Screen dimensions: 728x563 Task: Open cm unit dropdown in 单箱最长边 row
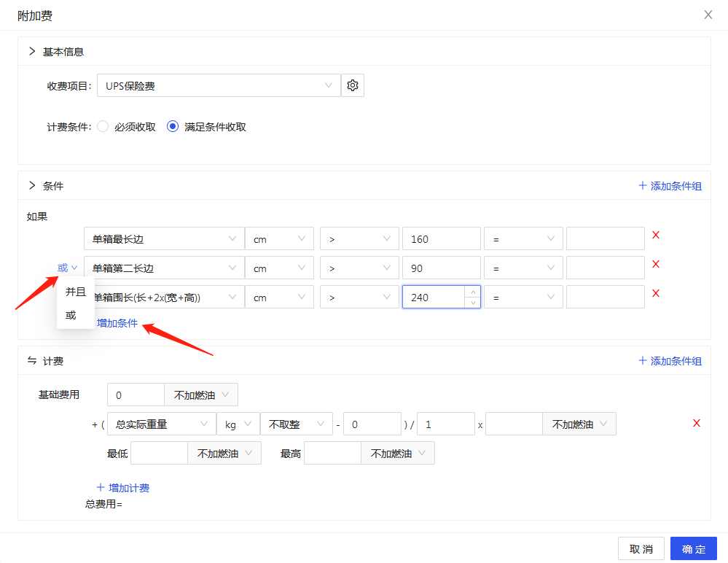tap(280, 238)
